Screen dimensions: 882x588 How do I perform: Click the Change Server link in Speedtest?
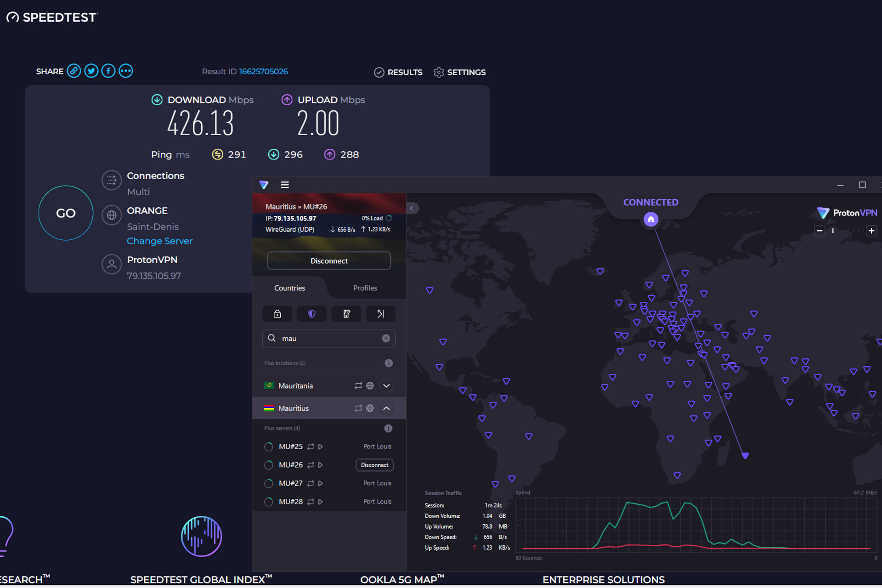[x=159, y=241]
